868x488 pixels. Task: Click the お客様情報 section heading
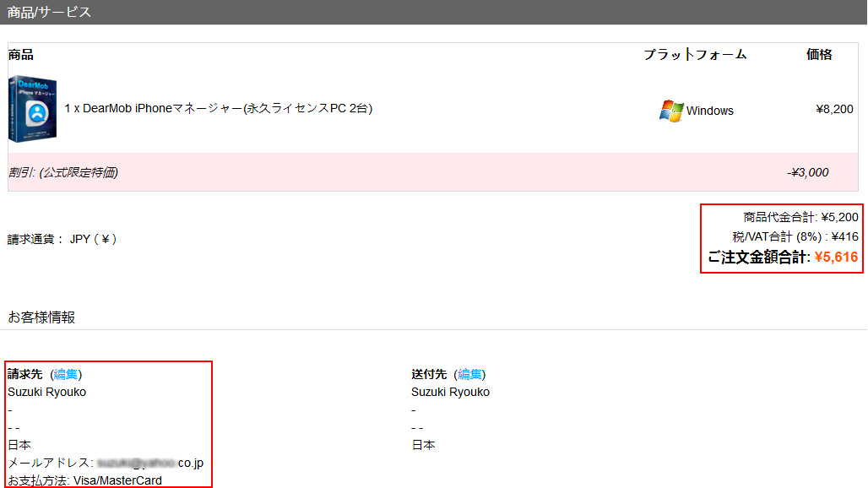(41, 317)
